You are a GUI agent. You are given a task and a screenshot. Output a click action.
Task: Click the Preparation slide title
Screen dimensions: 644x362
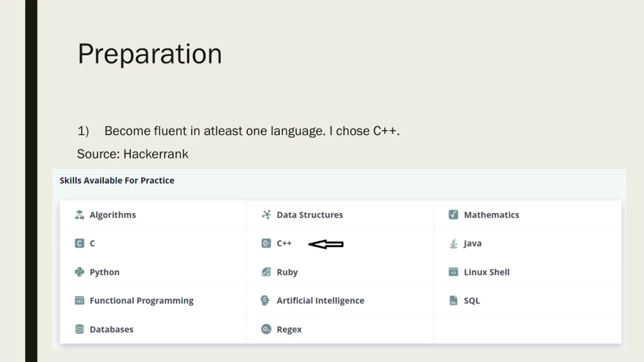tap(150, 54)
